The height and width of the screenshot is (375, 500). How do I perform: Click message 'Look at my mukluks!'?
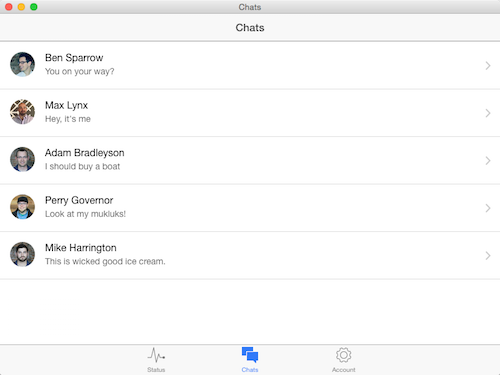coord(85,214)
